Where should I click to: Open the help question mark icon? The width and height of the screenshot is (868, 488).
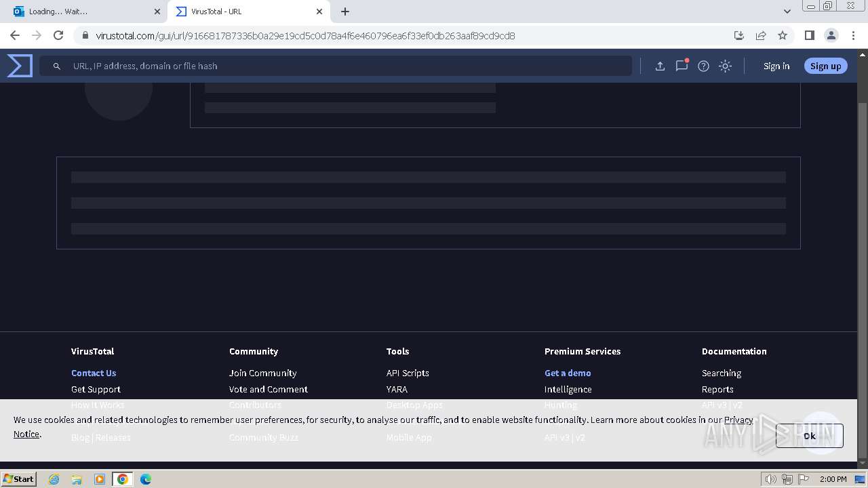coord(703,66)
